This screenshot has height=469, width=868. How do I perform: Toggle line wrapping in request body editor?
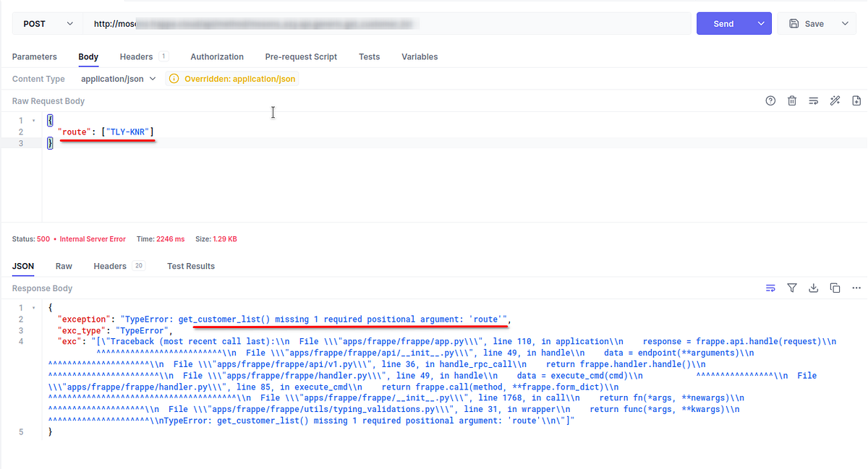814,101
